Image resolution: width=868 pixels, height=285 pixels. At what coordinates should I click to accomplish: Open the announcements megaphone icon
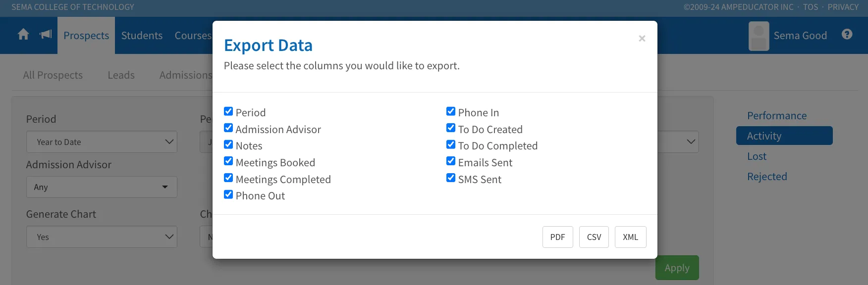coord(46,34)
